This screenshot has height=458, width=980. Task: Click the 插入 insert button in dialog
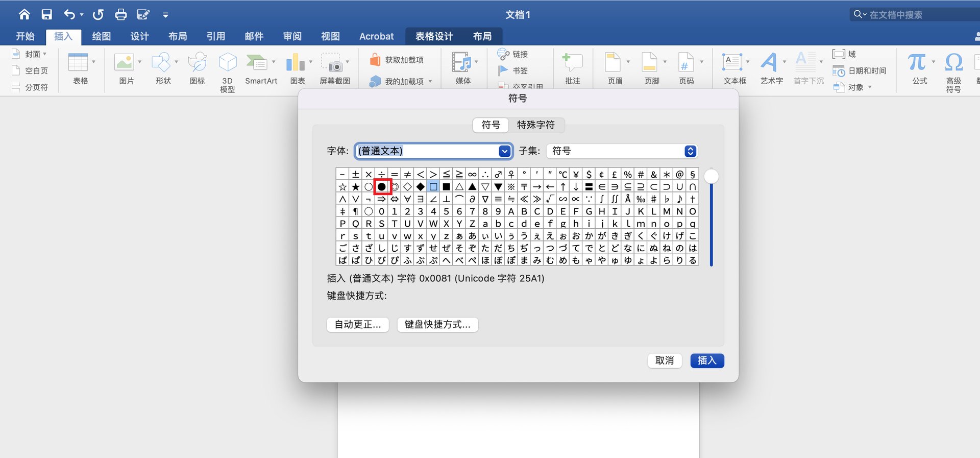click(707, 360)
